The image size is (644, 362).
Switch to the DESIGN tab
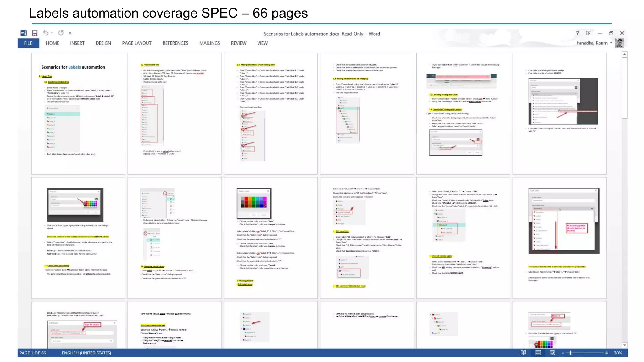[103, 43]
